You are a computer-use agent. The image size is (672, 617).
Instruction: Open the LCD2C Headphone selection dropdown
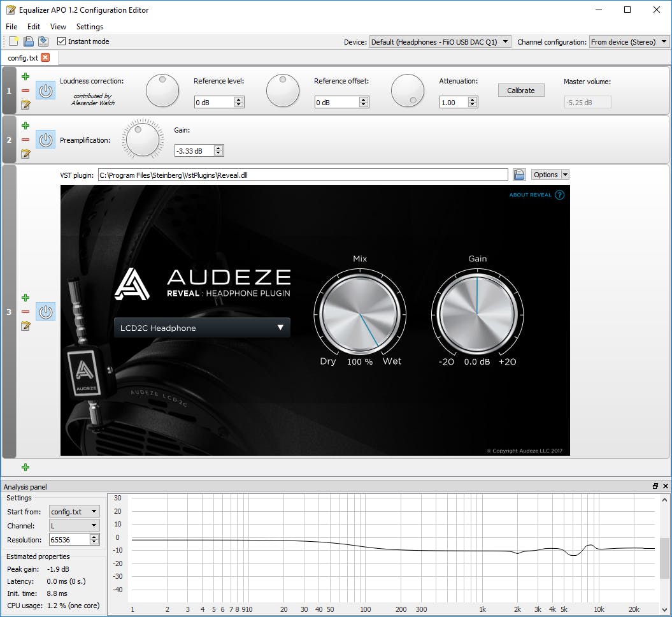[201, 327]
